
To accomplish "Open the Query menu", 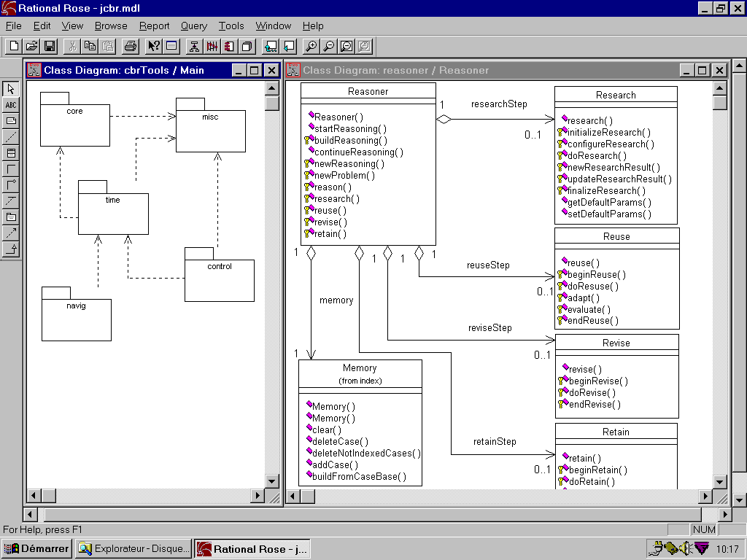I will click(194, 26).
